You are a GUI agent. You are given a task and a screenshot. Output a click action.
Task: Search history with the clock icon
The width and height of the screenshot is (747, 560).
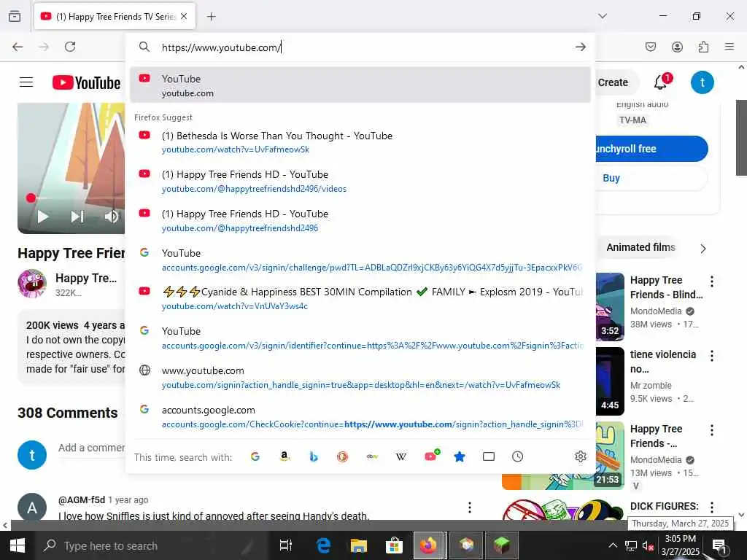(x=517, y=456)
